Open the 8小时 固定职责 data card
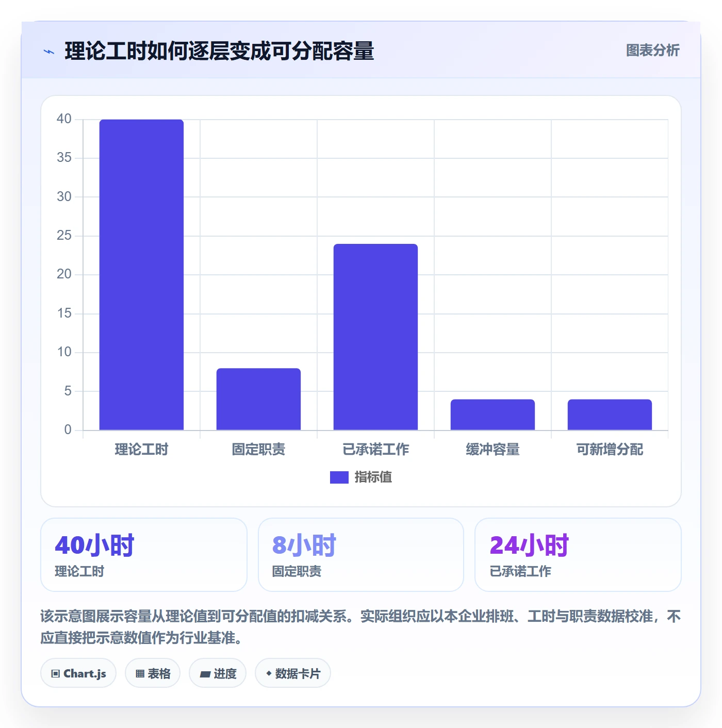Viewport: 722px width, 728px height. [361, 555]
